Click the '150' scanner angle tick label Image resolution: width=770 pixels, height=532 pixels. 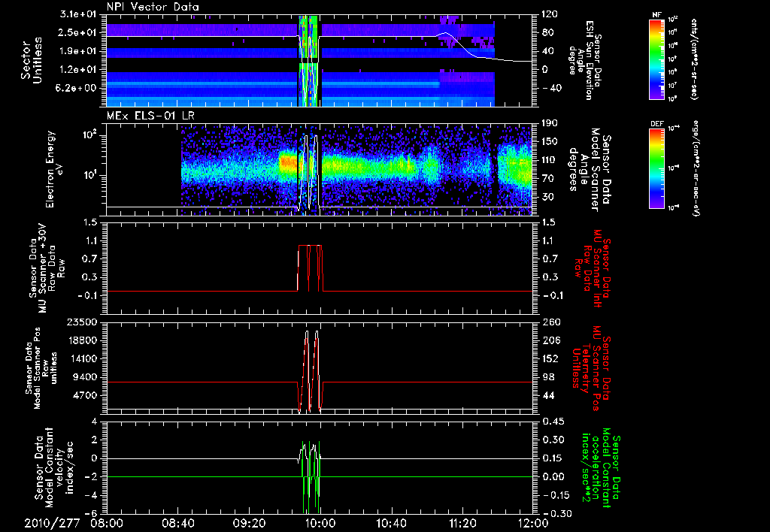click(550, 142)
